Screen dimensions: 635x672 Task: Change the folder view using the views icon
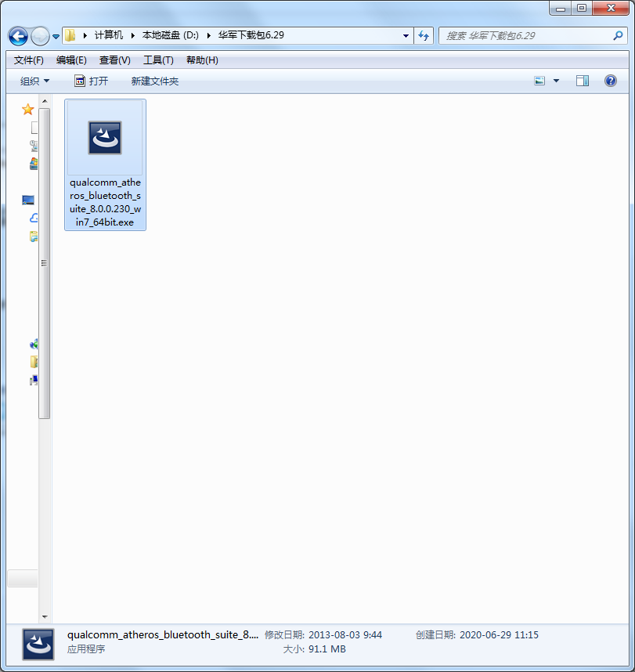539,81
